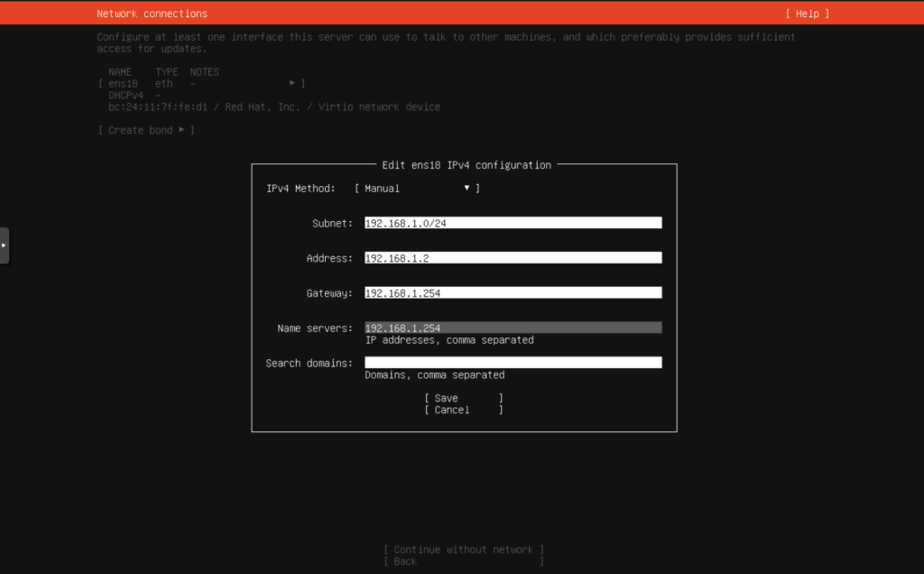Expand the ens18 interface arrow

[x=291, y=83]
